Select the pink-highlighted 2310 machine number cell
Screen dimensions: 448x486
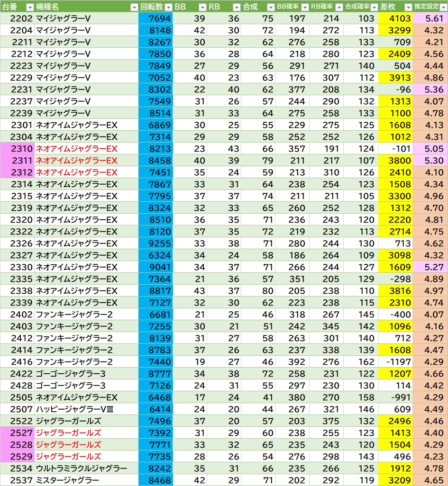click(17, 149)
